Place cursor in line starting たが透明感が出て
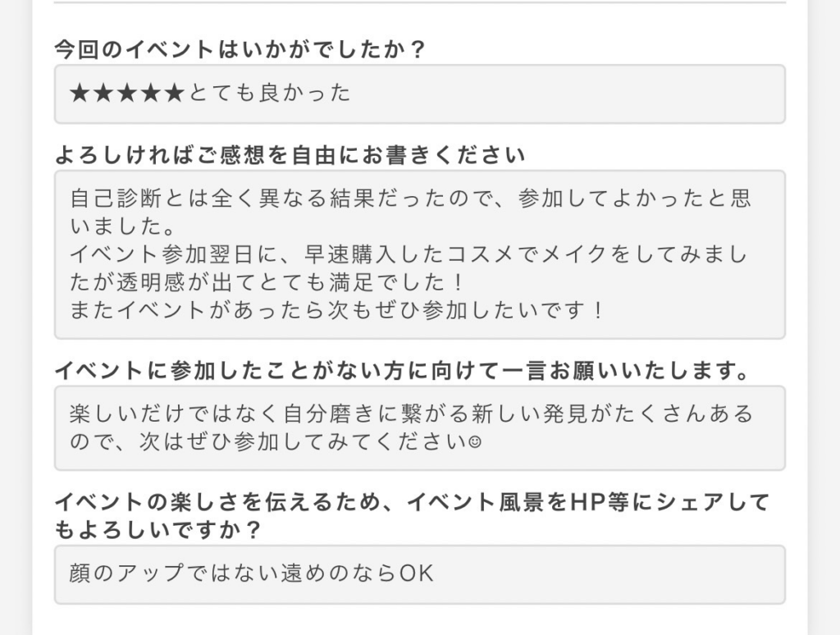Image resolution: width=840 pixels, height=635 pixels. click(x=267, y=282)
